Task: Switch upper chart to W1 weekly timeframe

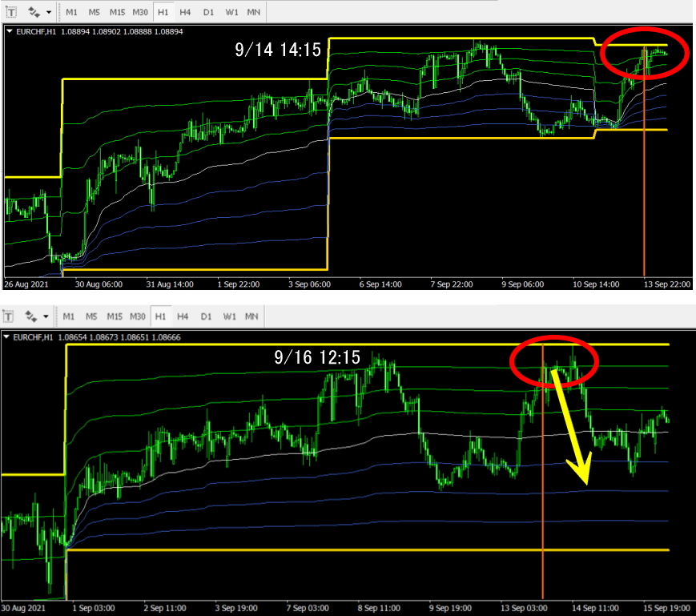Action: (231, 12)
